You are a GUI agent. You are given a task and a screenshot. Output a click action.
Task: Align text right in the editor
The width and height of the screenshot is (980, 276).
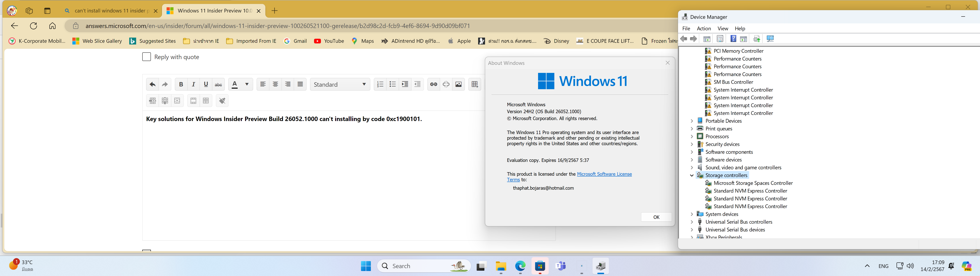[x=288, y=84]
